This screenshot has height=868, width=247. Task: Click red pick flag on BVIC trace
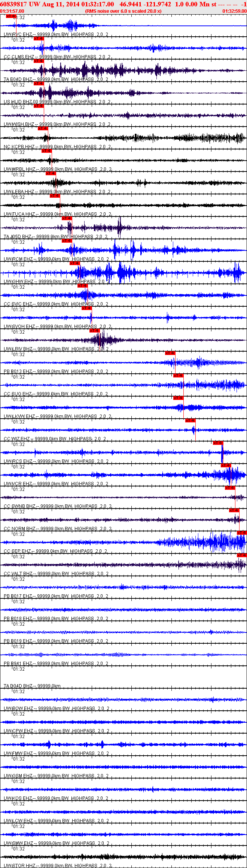pyautogui.click(x=83, y=286)
